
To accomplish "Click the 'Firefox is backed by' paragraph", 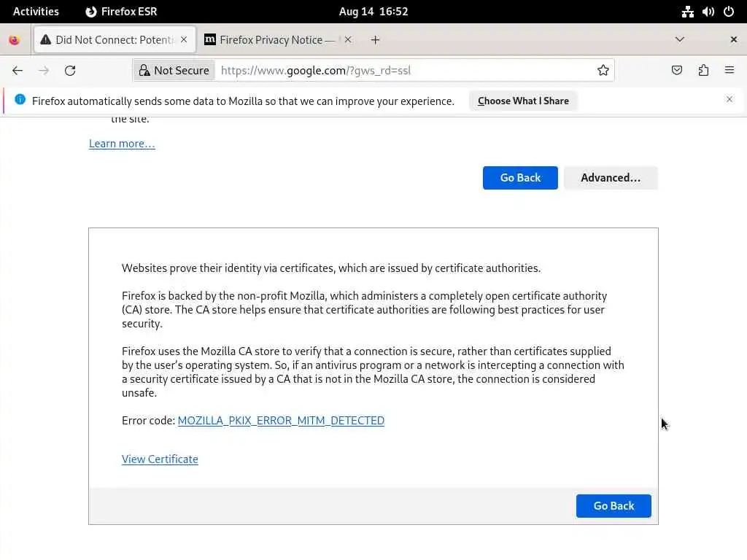I will click(365, 309).
